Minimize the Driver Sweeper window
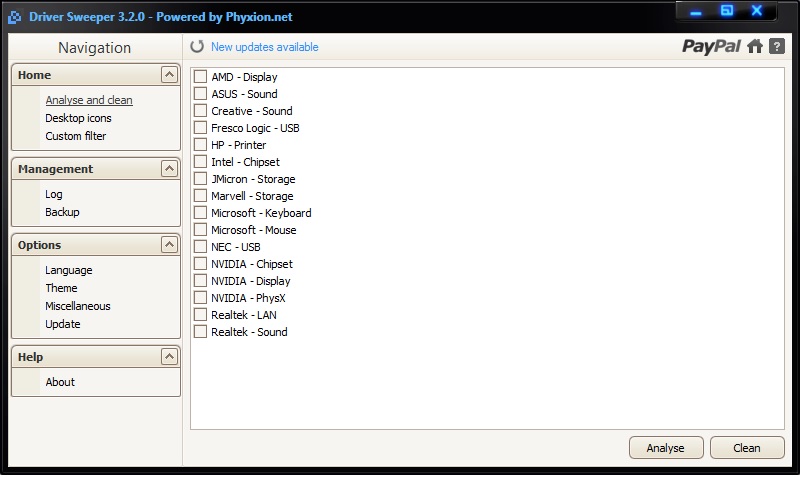Screen dimensions: 801x477 tap(696, 12)
